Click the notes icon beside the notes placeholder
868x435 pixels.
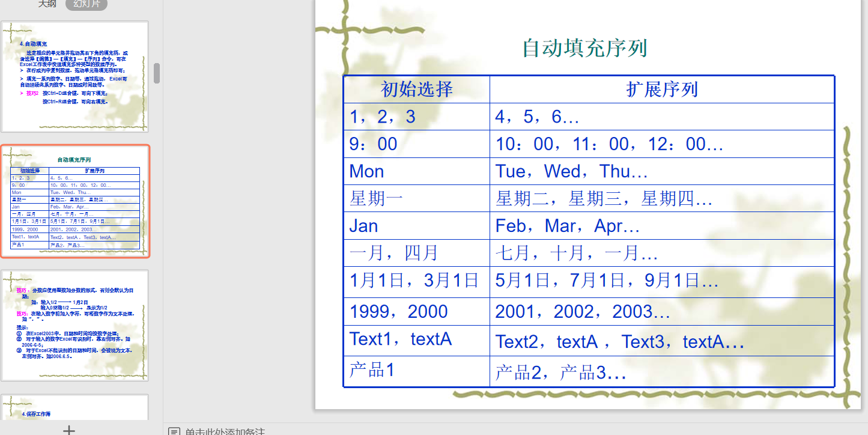(x=175, y=430)
